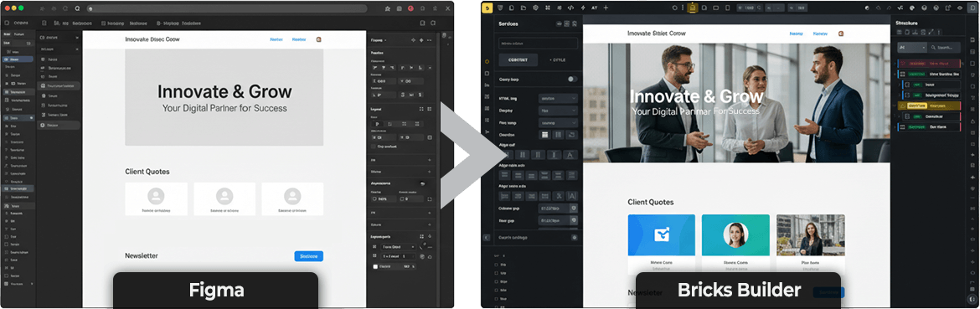Switch to the STYLE tab in Bricks panel
The height and width of the screenshot is (309, 980).
pyautogui.click(x=558, y=60)
